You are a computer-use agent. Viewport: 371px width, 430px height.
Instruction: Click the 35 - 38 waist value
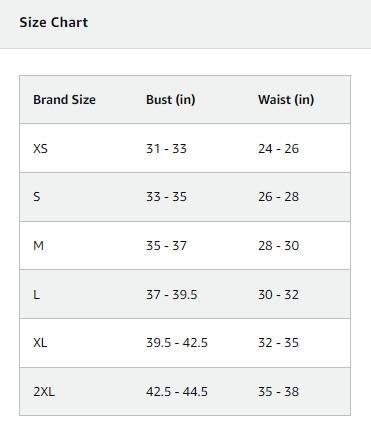click(x=278, y=391)
